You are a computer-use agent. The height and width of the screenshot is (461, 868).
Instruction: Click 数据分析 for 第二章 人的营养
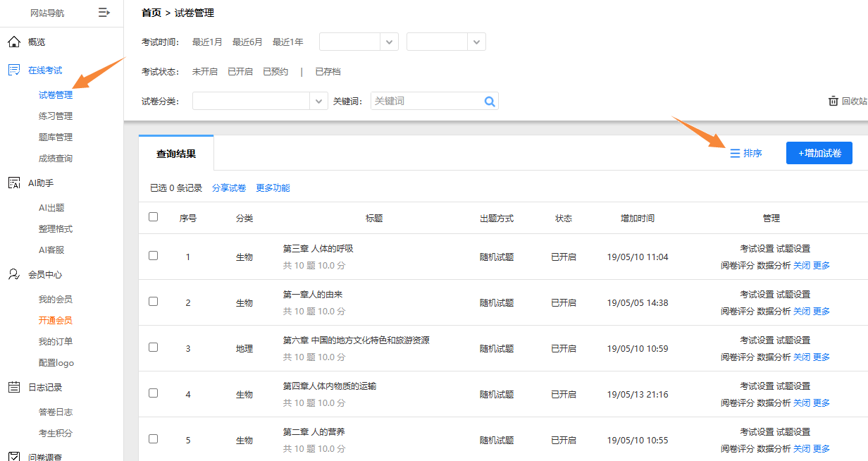click(774, 449)
